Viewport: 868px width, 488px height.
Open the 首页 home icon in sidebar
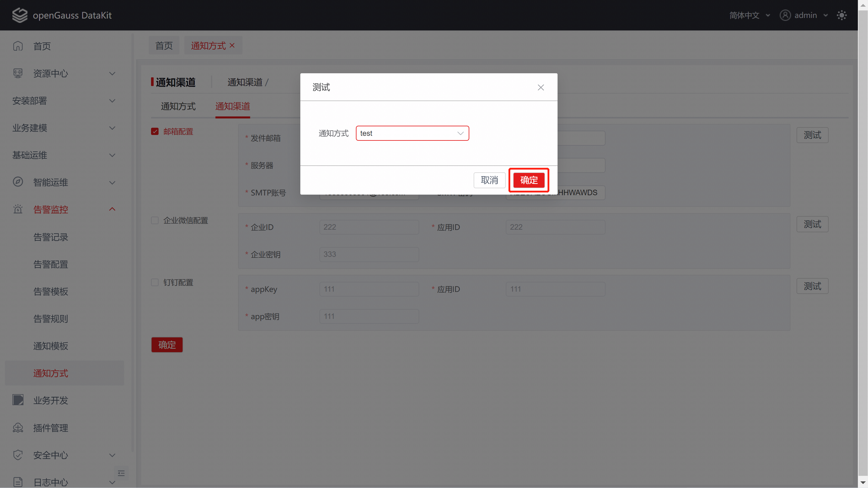tap(18, 46)
